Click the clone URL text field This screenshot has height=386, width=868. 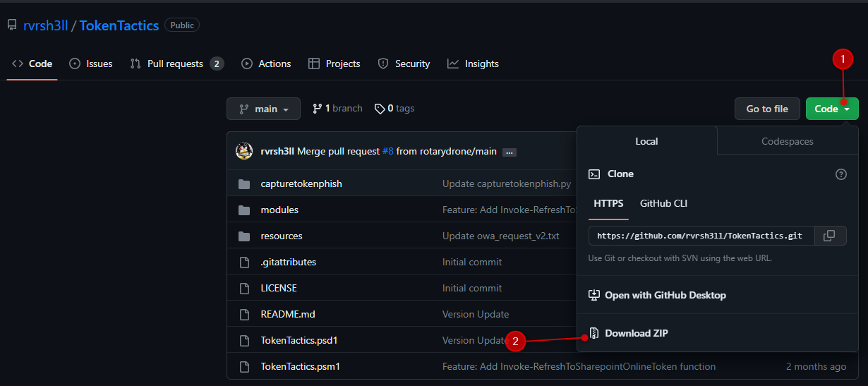701,236
